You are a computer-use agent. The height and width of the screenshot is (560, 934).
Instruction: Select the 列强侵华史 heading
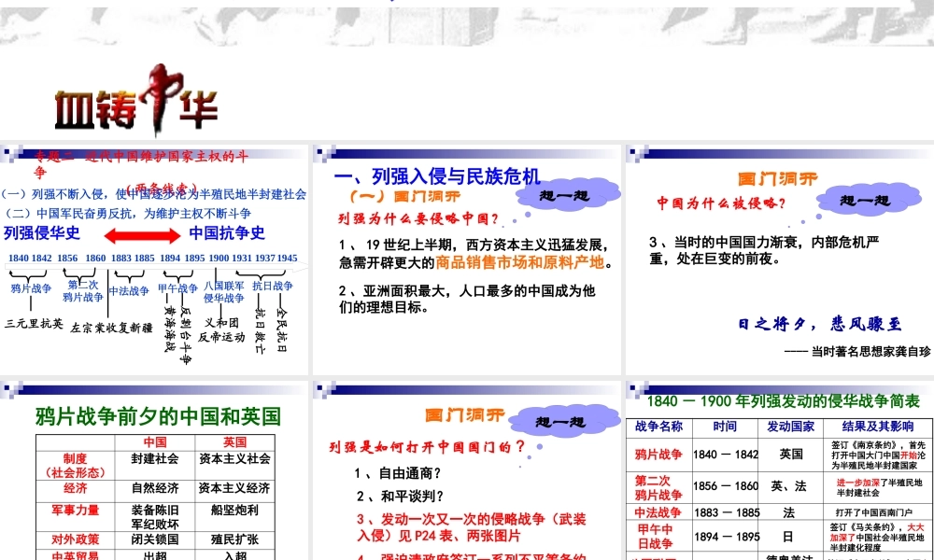(42, 232)
